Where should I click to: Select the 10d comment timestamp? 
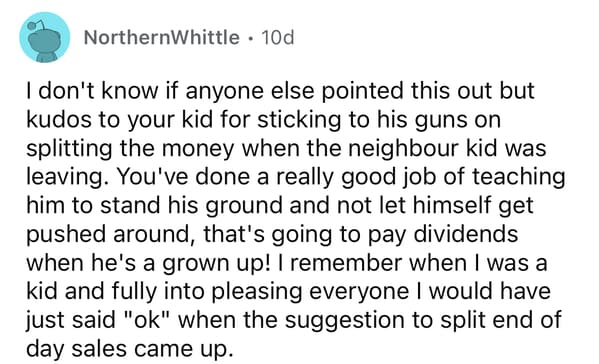tap(278, 37)
